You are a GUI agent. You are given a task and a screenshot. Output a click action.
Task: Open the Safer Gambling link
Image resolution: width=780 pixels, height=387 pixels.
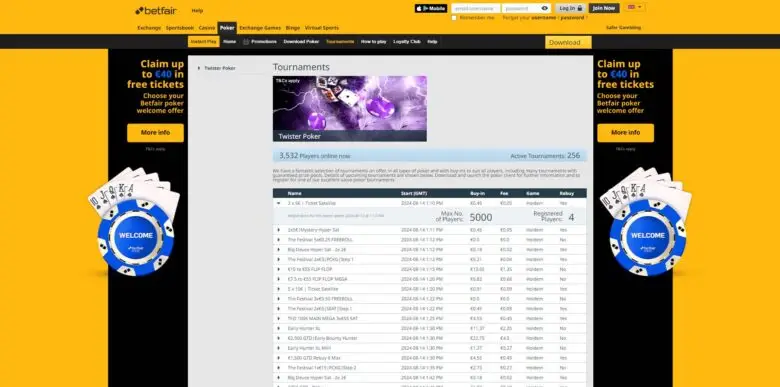[623, 28]
